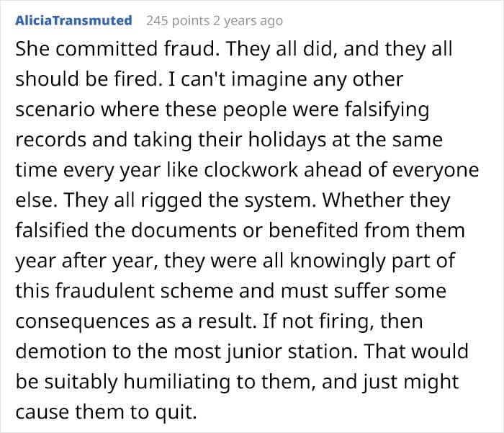Screen dimensions: 504x433
Task: Click the words 'benefited from them'
Action: (366, 231)
